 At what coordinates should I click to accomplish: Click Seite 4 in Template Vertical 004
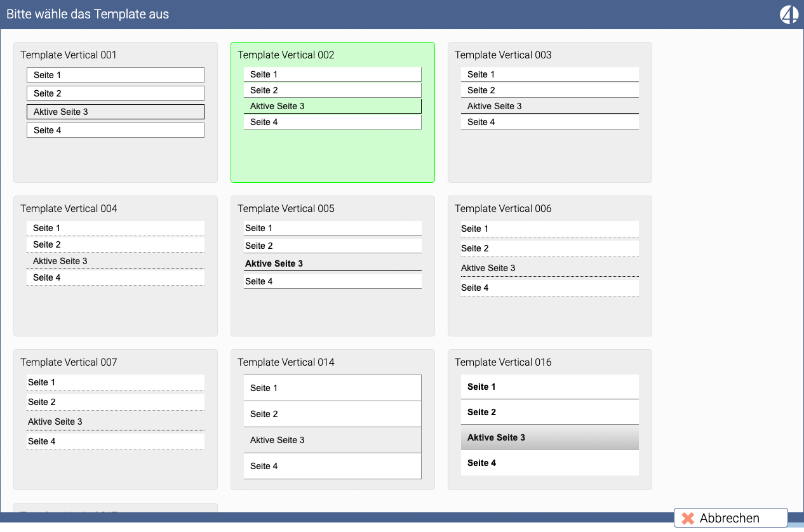(x=116, y=277)
